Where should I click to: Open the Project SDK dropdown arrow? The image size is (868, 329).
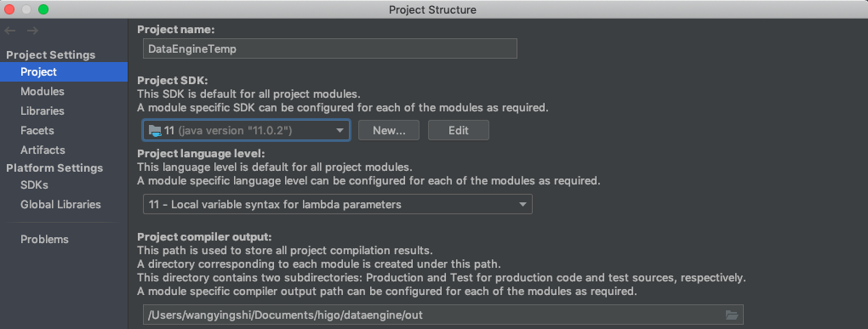pyautogui.click(x=340, y=131)
